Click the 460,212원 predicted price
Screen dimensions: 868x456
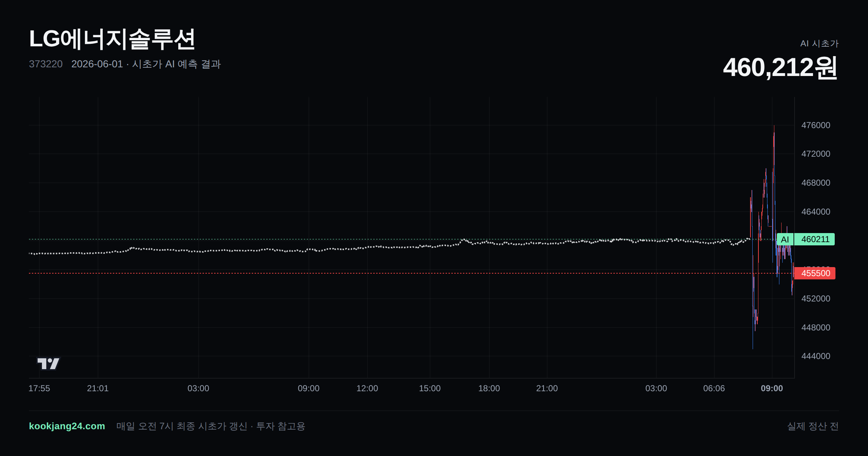pyautogui.click(x=780, y=67)
